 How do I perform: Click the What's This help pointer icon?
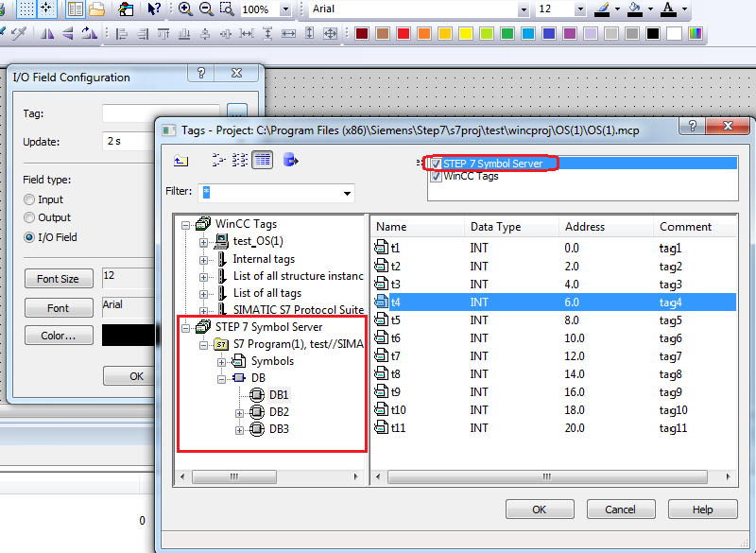click(154, 9)
